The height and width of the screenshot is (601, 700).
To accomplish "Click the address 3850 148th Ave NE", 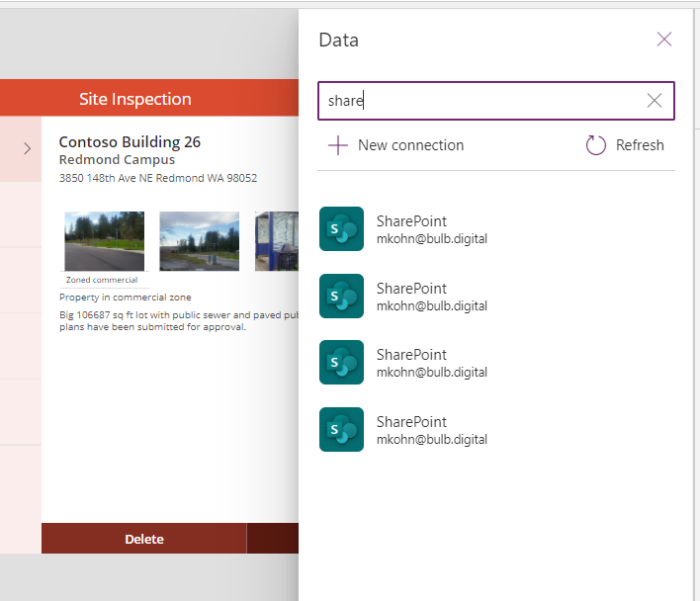I will (x=158, y=178).
